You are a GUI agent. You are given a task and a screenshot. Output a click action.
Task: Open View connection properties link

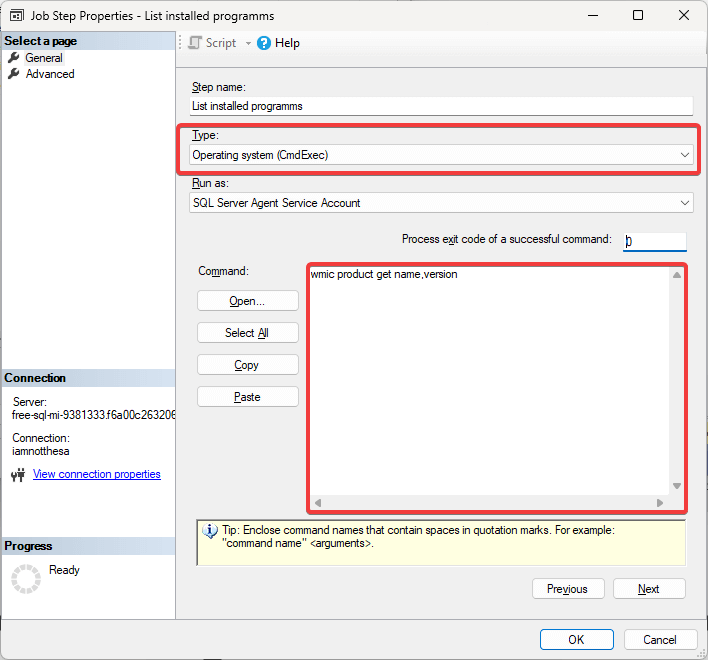(97, 474)
